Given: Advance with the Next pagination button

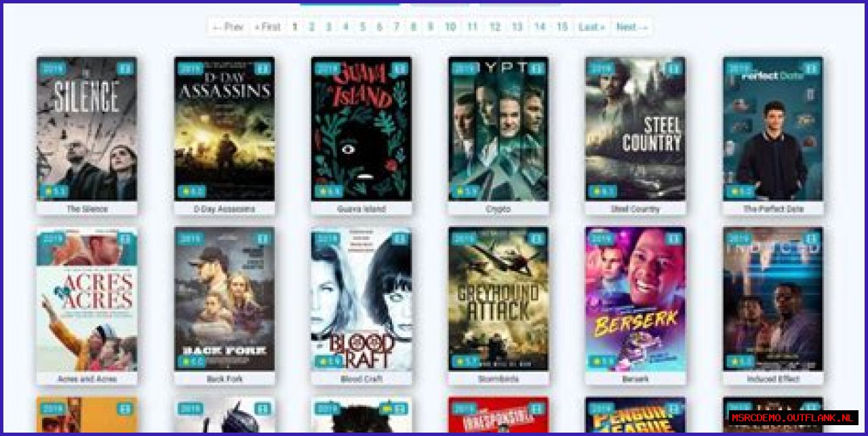Looking at the screenshot, I should coord(631,27).
